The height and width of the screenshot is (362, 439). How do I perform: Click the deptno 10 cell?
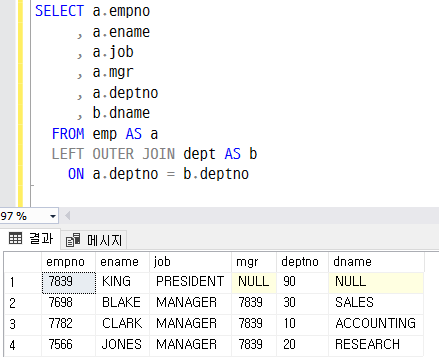[x=302, y=325]
